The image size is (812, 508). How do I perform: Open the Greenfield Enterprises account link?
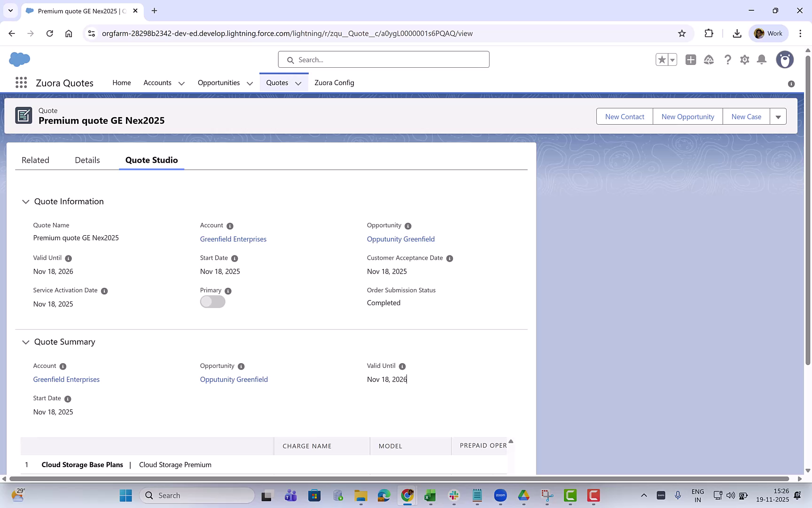coord(233,239)
